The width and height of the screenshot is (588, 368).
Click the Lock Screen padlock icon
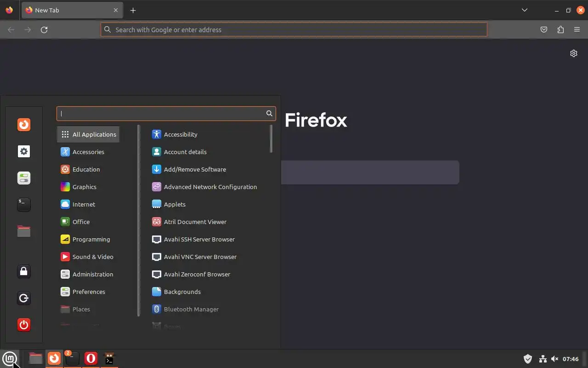click(24, 271)
